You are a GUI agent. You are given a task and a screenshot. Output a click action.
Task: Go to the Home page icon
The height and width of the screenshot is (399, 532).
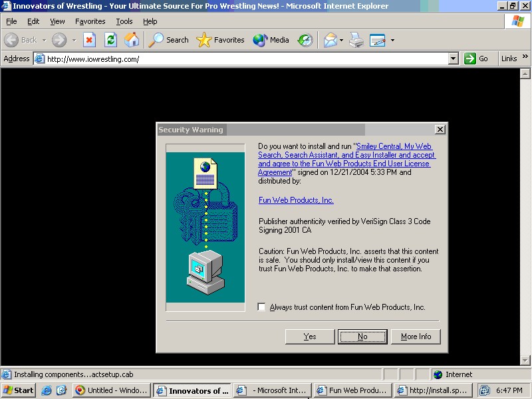[x=132, y=40]
